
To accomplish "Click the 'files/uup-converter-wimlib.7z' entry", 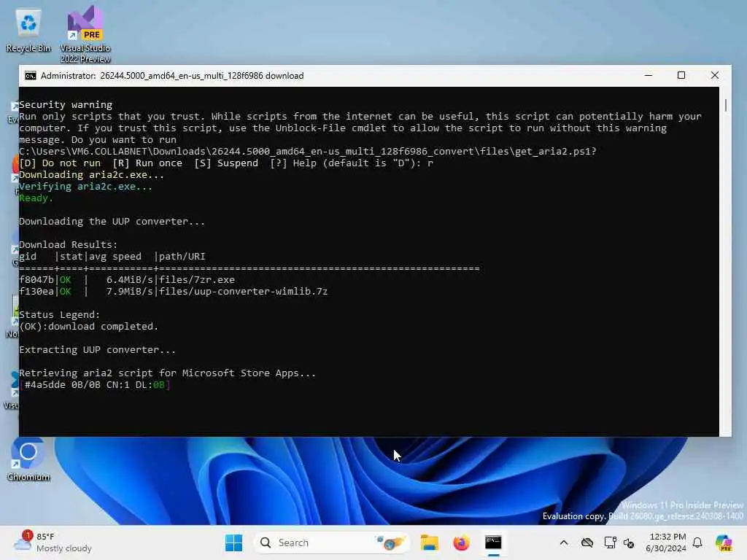I will coord(244,292).
